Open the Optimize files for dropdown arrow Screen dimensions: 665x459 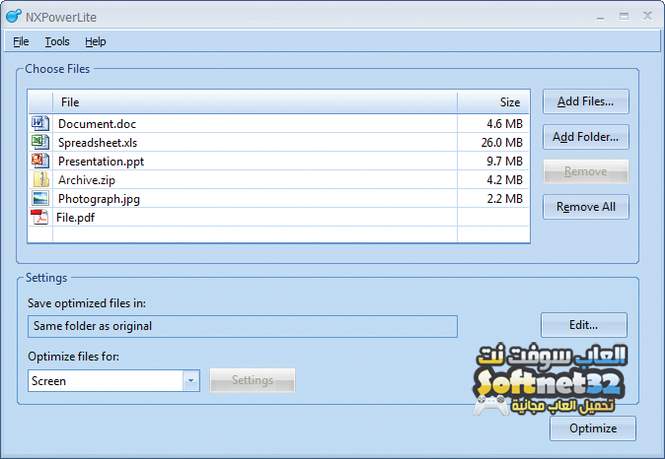click(x=191, y=381)
